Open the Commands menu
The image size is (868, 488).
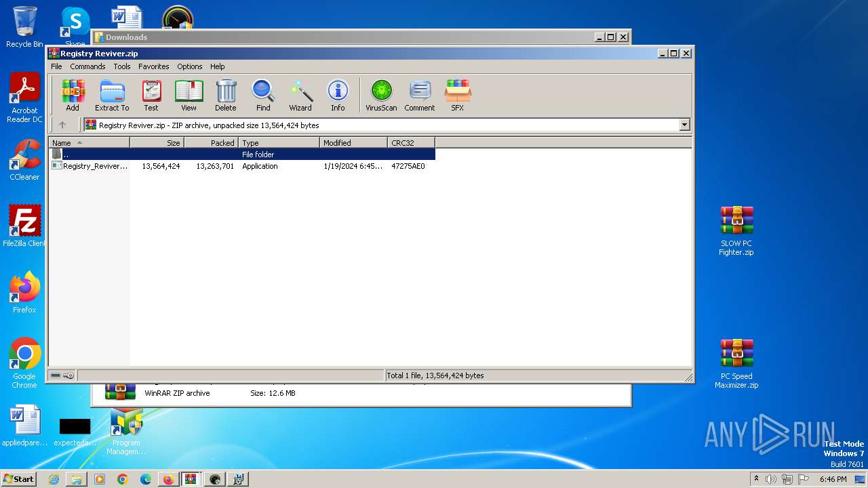[x=87, y=66]
